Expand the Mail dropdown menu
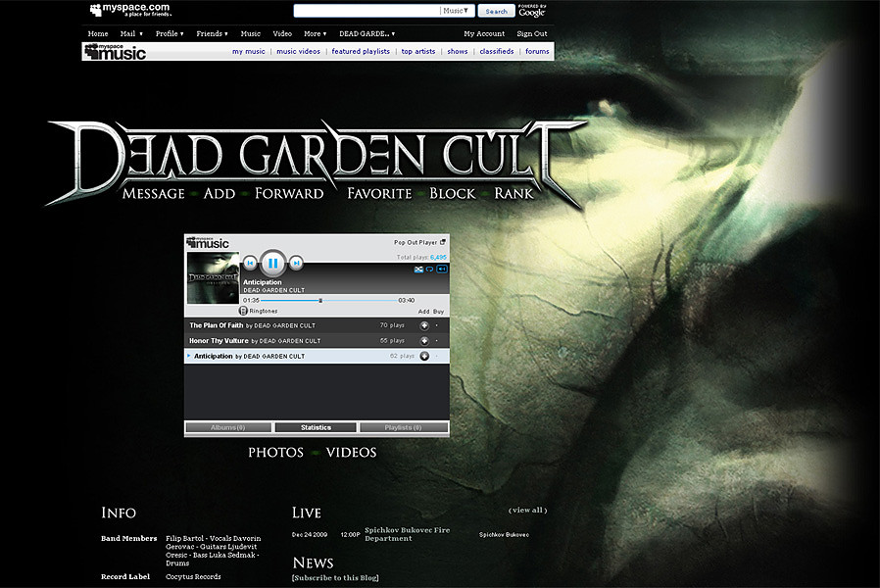The image size is (880, 588). coord(131,33)
